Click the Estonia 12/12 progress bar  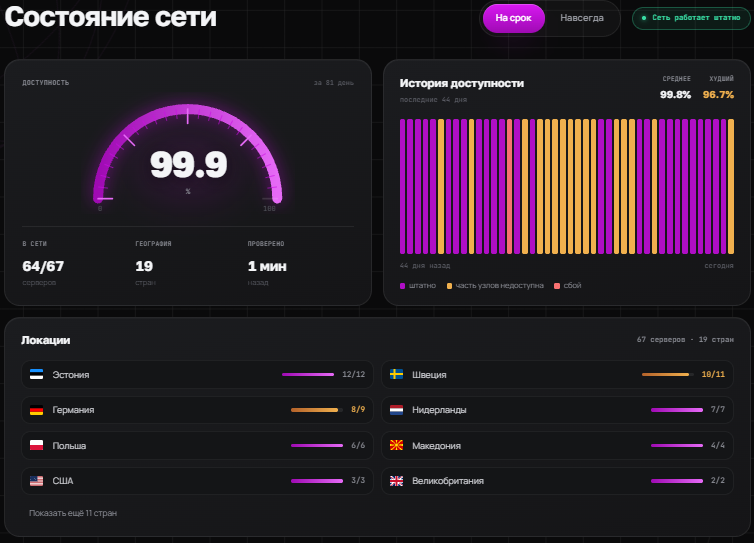[x=308, y=374]
